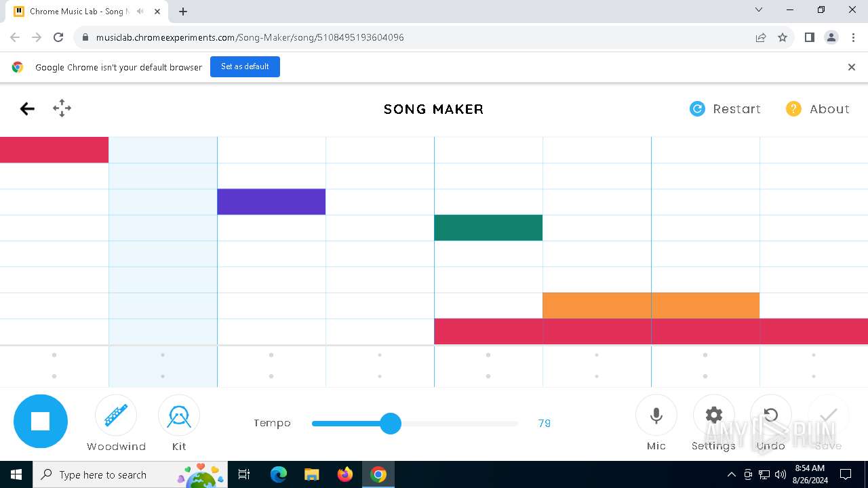Stop playback with the blue stop button

click(x=41, y=422)
